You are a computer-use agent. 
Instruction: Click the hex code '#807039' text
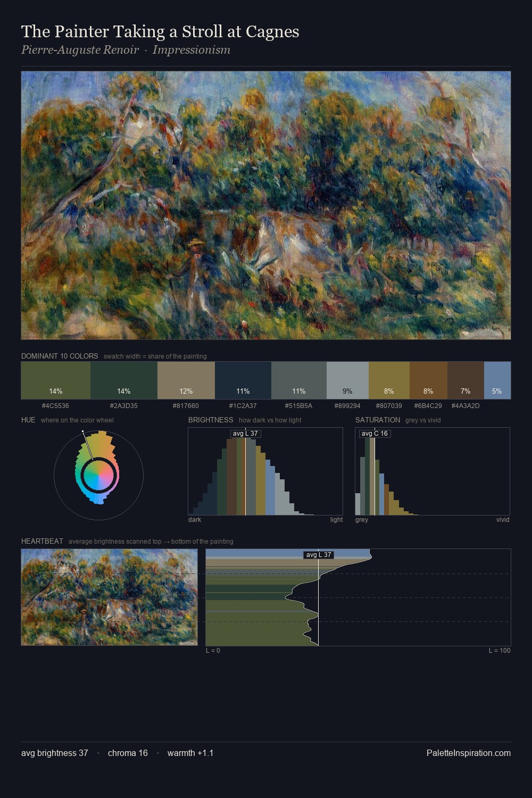(389, 405)
